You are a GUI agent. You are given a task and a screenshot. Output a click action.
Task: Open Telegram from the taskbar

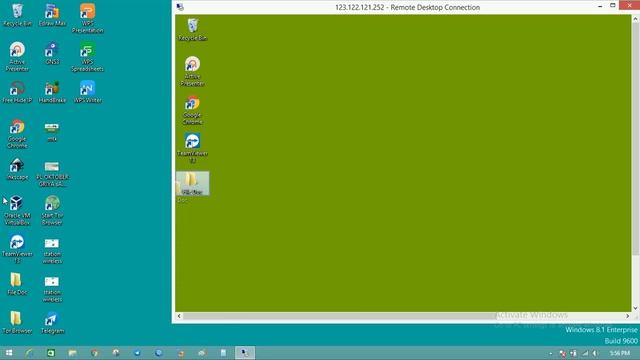(x=138, y=353)
